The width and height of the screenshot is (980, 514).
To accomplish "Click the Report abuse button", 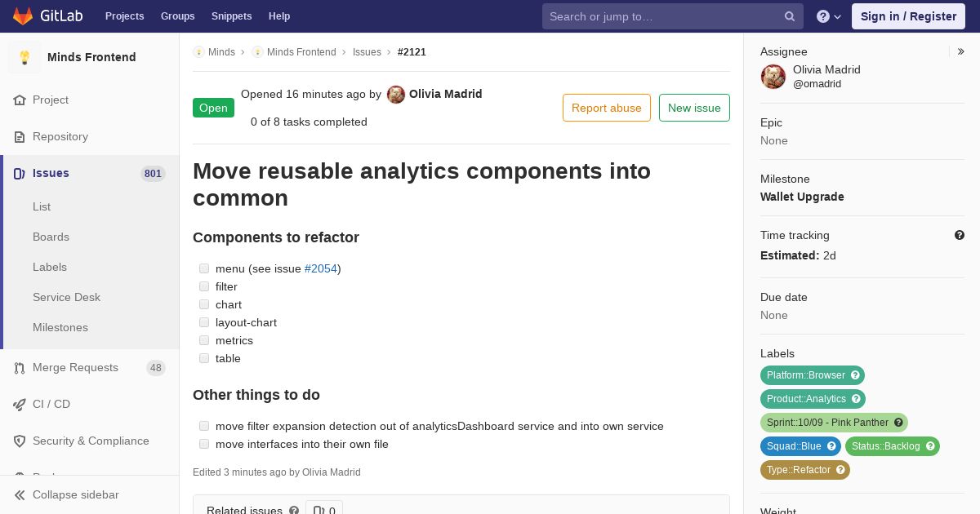I will (607, 108).
